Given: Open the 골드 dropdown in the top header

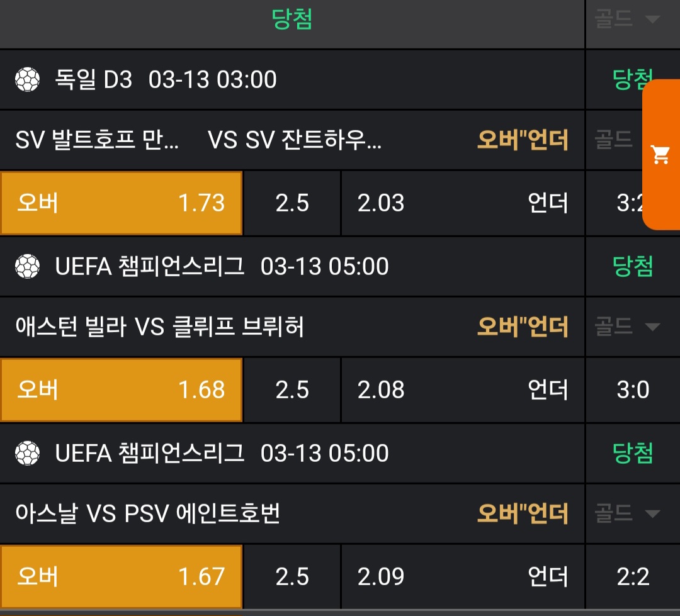Looking at the screenshot, I should (627, 19).
